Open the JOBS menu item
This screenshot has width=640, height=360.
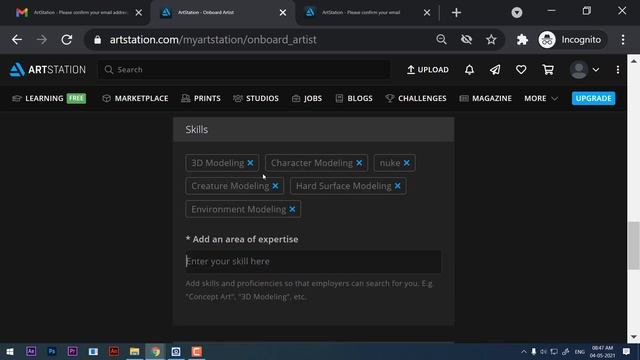(x=307, y=98)
